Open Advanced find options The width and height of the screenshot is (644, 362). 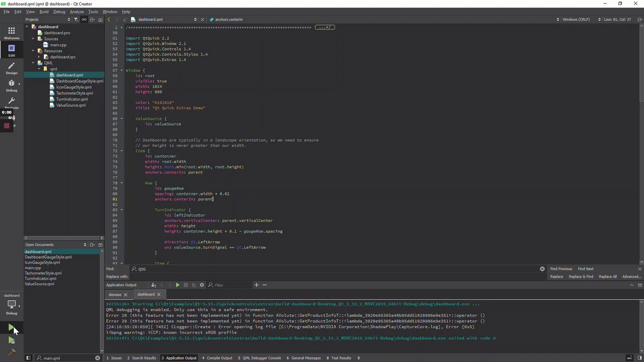click(x=631, y=277)
